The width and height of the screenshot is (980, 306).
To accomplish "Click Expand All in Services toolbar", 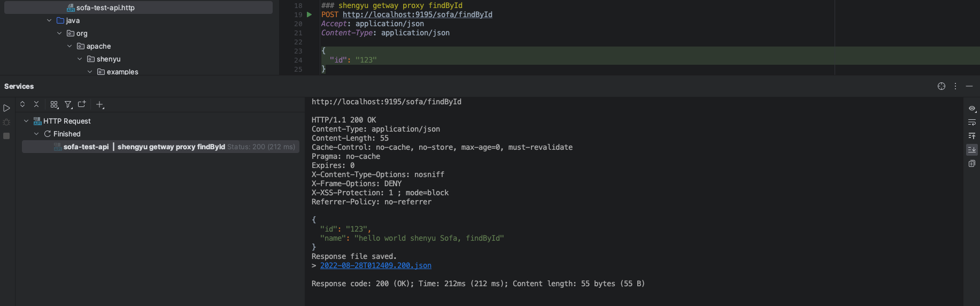I will point(22,104).
